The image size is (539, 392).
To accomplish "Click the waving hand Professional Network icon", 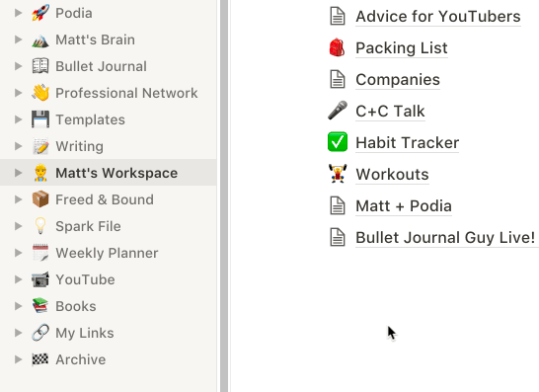I will pos(40,93).
